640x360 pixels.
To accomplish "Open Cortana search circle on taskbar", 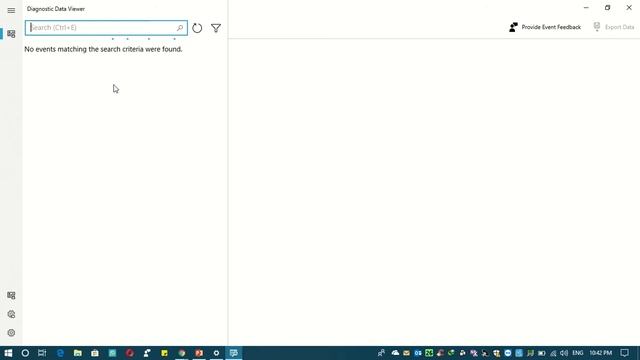I will pyautogui.click(x=25, y=353).
